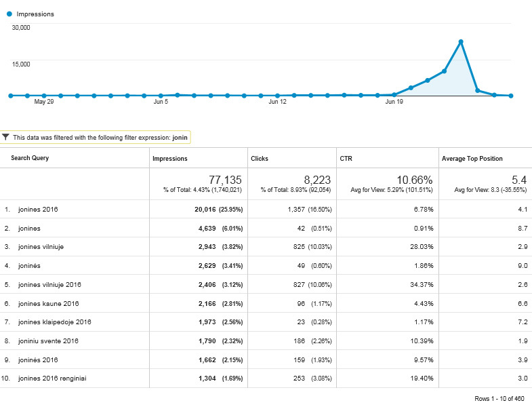
Task: Select query 'jonines 2016' in row 1
Action: [38, 210]
